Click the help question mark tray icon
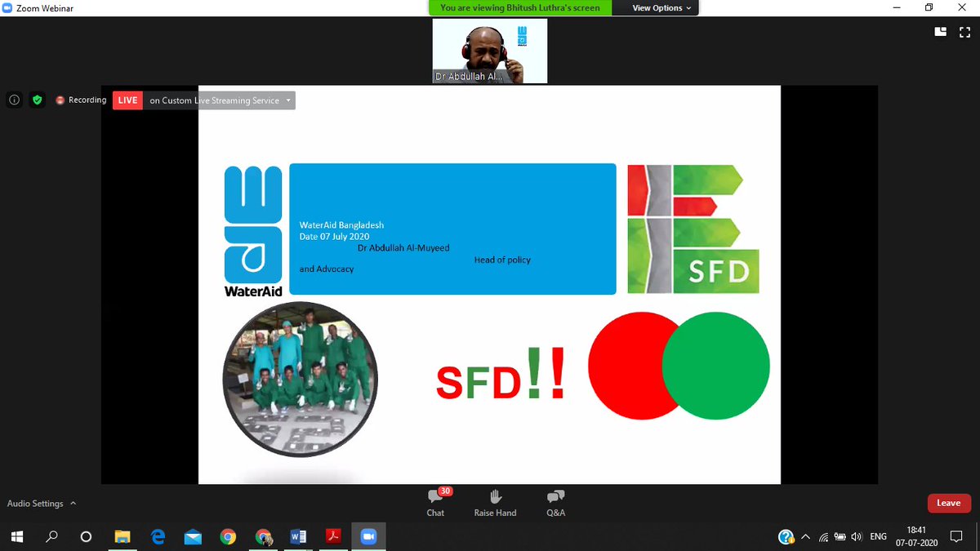Screen dimensions: 980x551 click(786, 536)
